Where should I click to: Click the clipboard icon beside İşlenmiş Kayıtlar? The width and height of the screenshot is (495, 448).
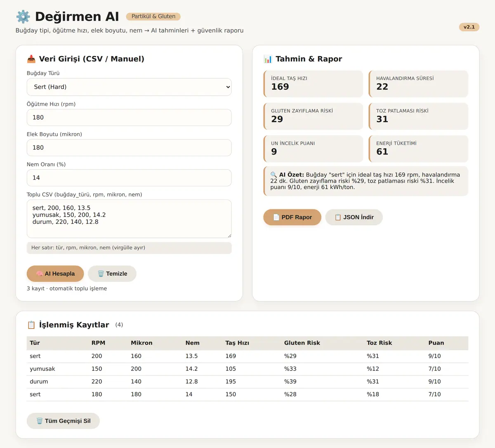[31, 325]
